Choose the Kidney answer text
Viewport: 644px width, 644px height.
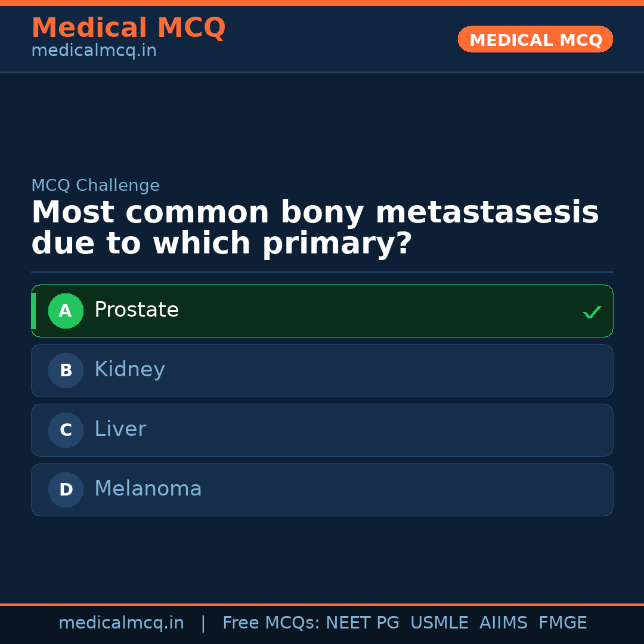pos(129,370)
